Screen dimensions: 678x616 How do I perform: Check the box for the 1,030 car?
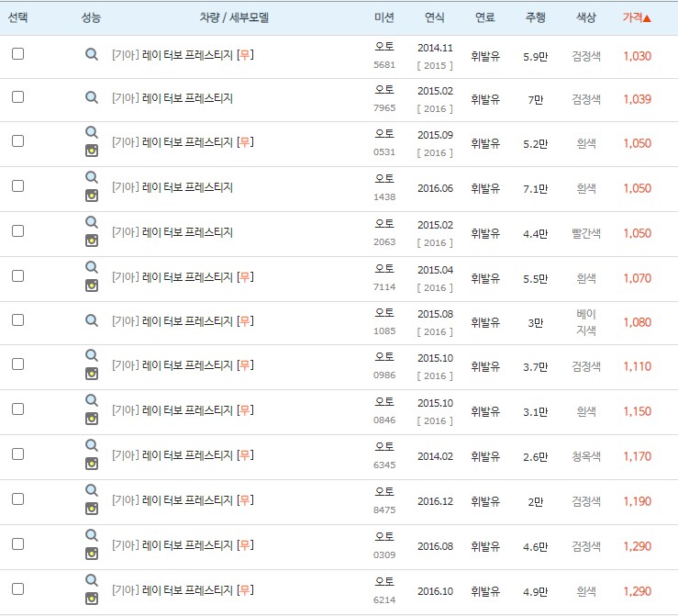pyautogui.click(x=17, y=54)
